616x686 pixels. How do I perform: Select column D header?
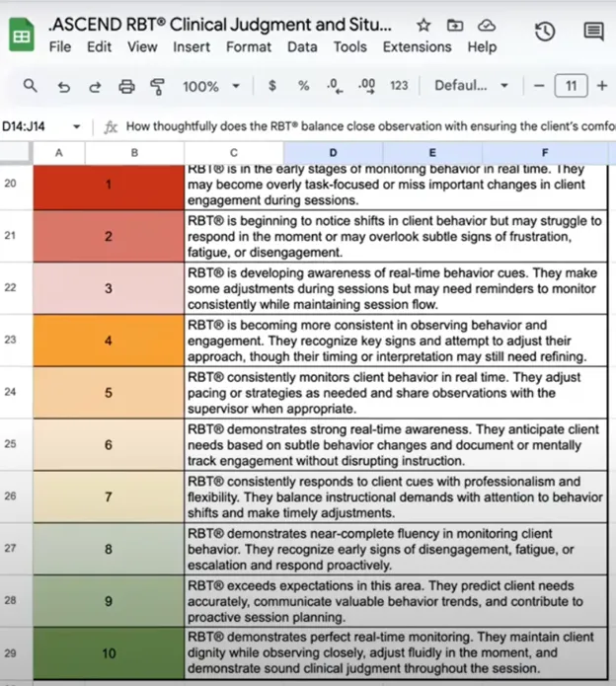(333, 153)
